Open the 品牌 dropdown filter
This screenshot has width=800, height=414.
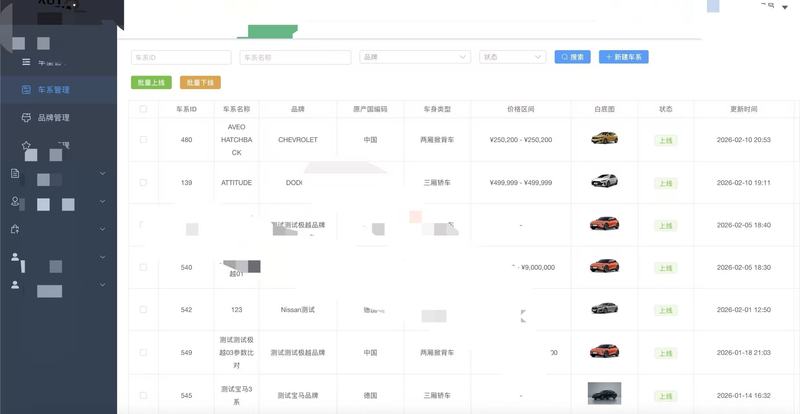click(x=415, y=57)
